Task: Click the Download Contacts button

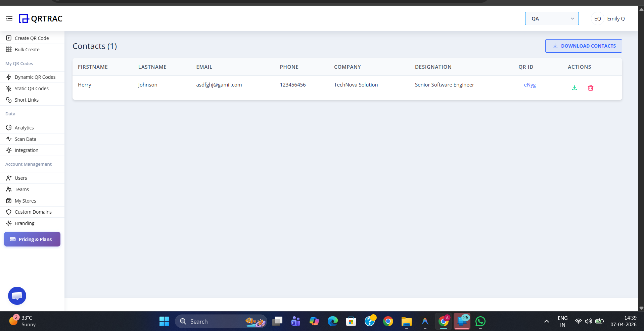Action: (584, 46)
